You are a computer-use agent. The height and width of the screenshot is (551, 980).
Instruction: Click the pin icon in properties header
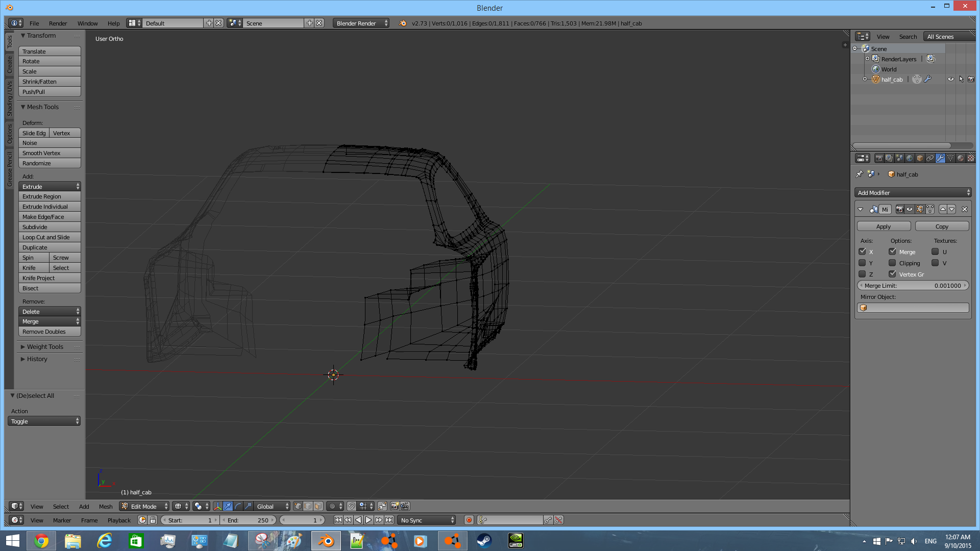coord(860,174)
